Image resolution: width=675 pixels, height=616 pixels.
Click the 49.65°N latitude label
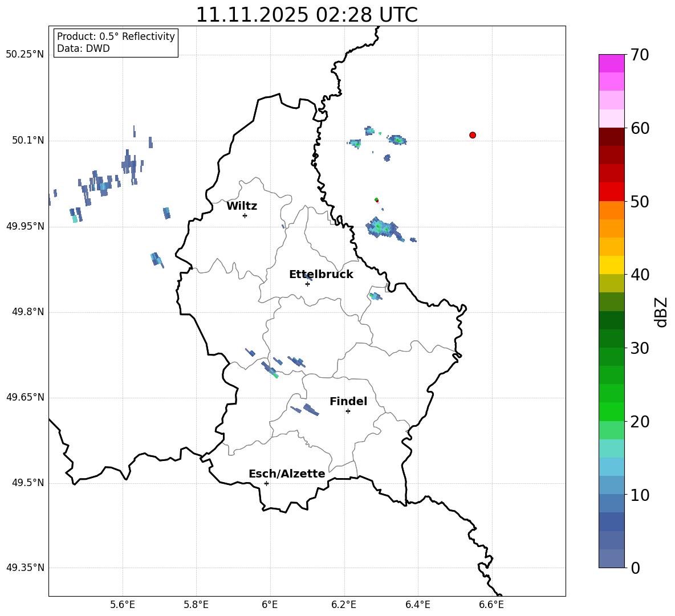tap(25, 397)
